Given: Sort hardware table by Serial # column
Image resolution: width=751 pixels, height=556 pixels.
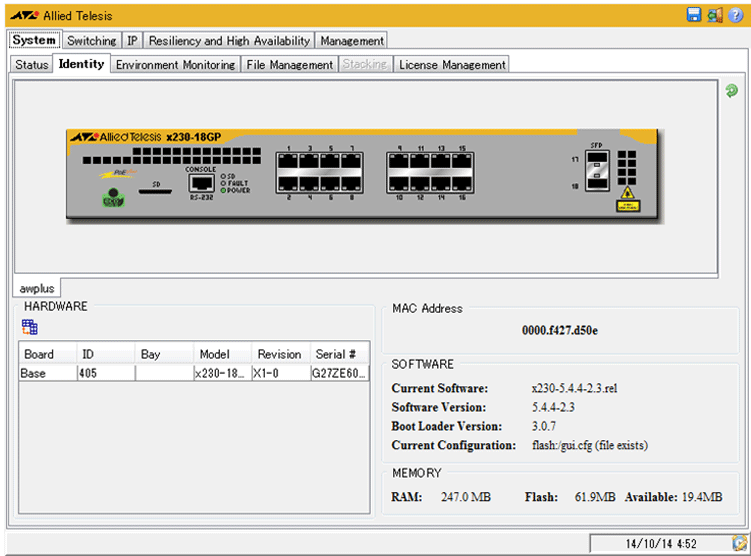Looking at the screenshot, I should pos(340,354).
